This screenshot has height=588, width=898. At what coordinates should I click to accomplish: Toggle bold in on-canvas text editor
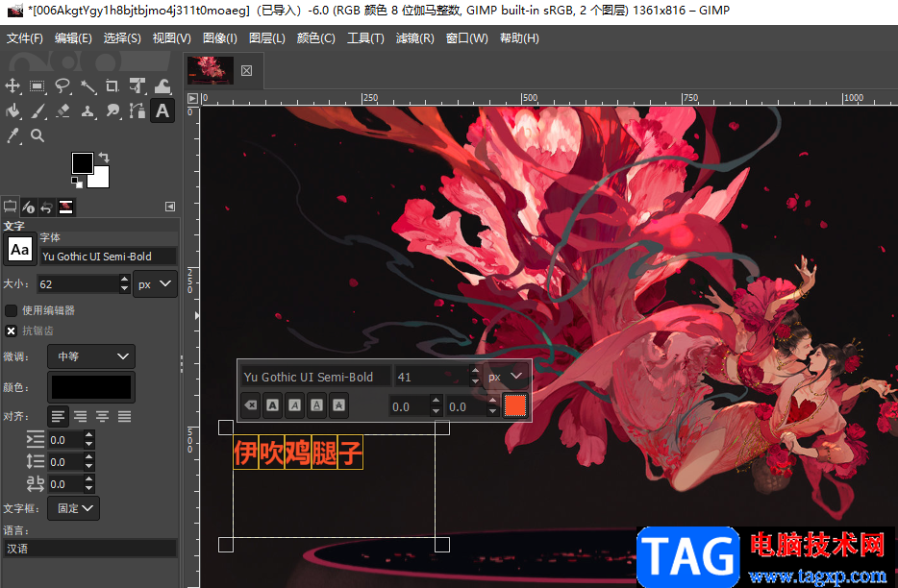(x=273, y=405)
